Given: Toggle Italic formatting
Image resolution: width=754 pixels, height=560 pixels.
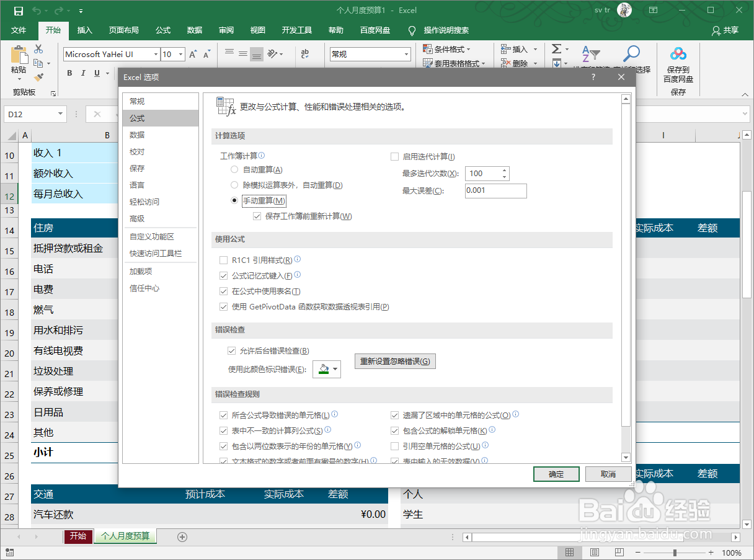Looking at the screenshot, I should (x=83, y=73).
